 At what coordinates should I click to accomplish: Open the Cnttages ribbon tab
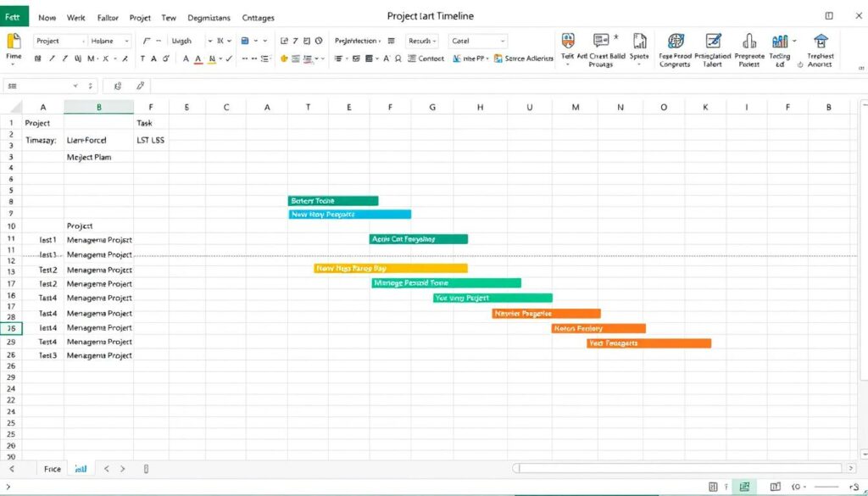258,18
